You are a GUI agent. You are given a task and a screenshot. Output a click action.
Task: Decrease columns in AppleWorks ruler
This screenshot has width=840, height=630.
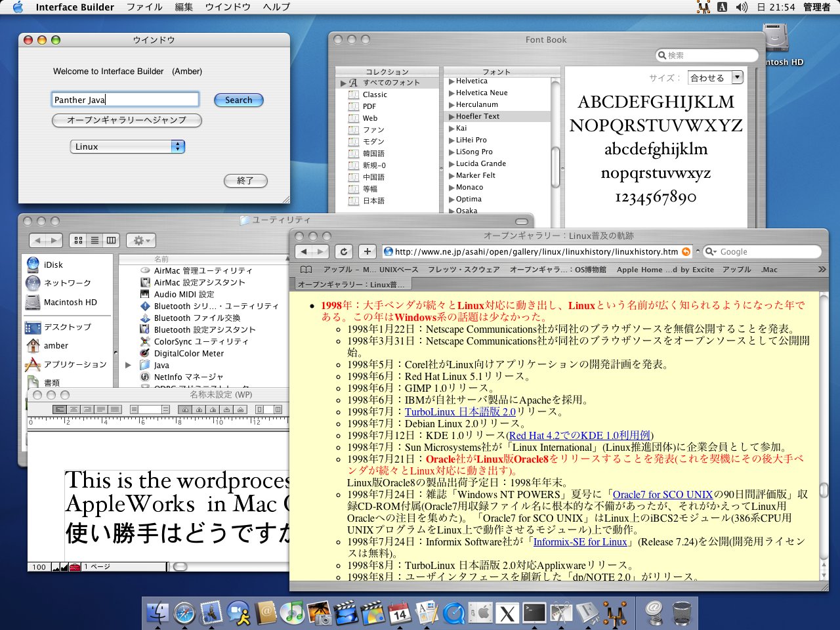click(x=260, y=409)
